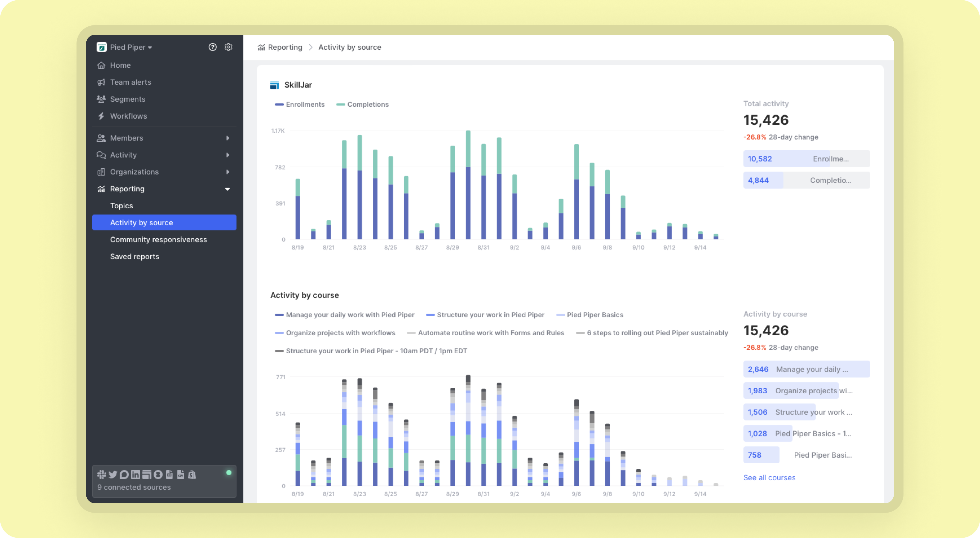This screenshot has height=538, width=980.
Task: Click the Twitter bird source icon
Action: (113, 474)
